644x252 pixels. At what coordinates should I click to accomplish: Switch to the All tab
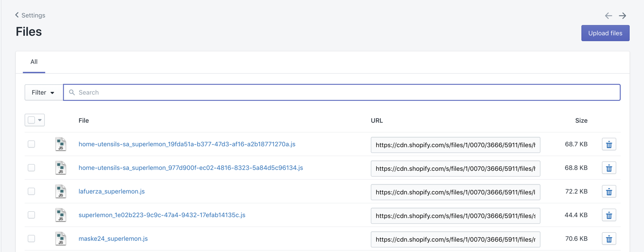[34, 62]
